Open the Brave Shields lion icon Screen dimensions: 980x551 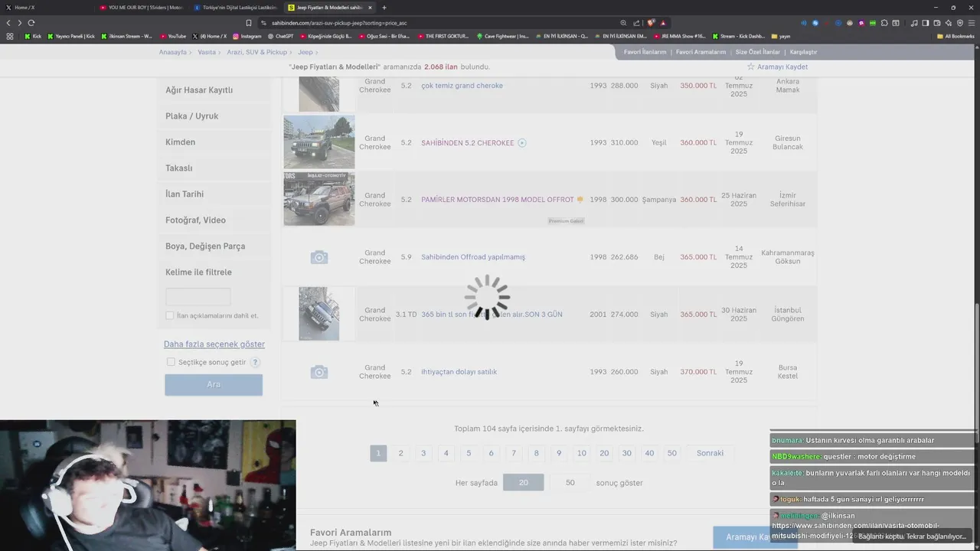(x=651, y=23)
